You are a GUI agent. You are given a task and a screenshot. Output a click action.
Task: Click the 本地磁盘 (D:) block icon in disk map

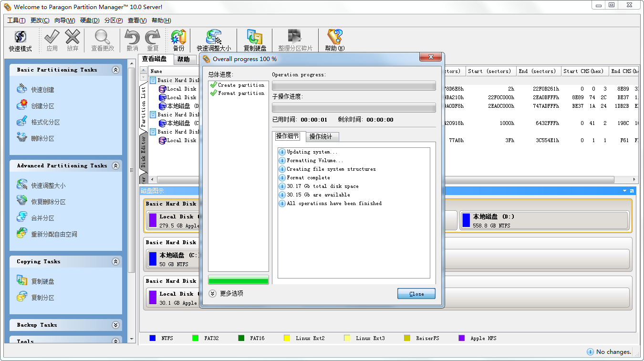pos(466,220)
